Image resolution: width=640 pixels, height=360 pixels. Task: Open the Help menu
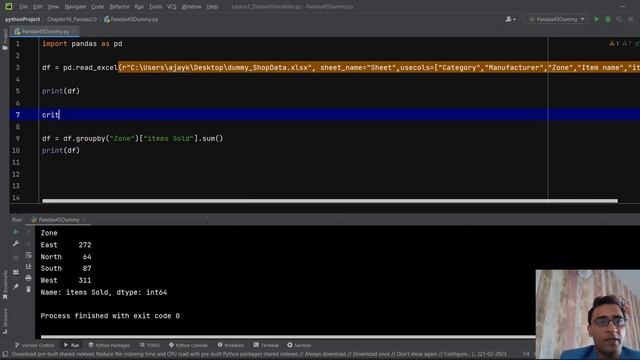coord(212,7)
